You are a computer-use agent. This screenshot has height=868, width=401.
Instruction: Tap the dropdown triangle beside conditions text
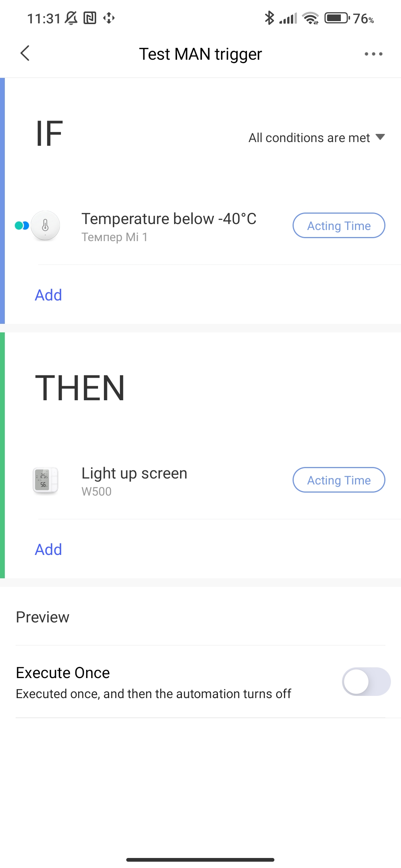point(380,137)
